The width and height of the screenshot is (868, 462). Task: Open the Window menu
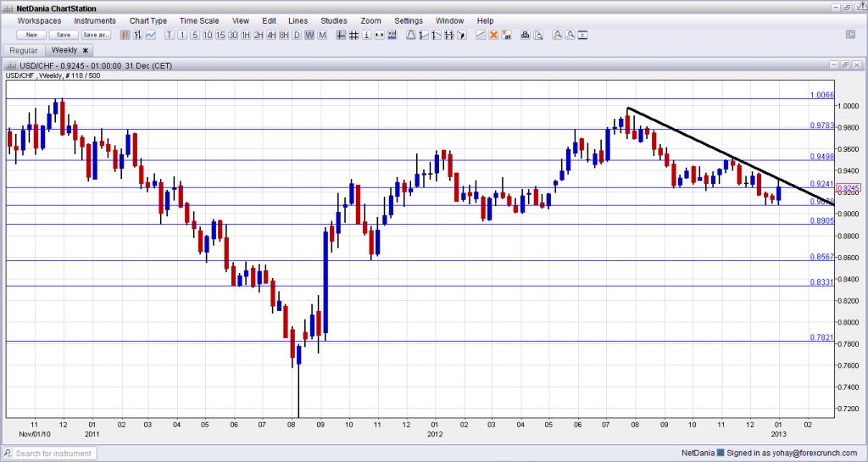[x=449, y=20]
